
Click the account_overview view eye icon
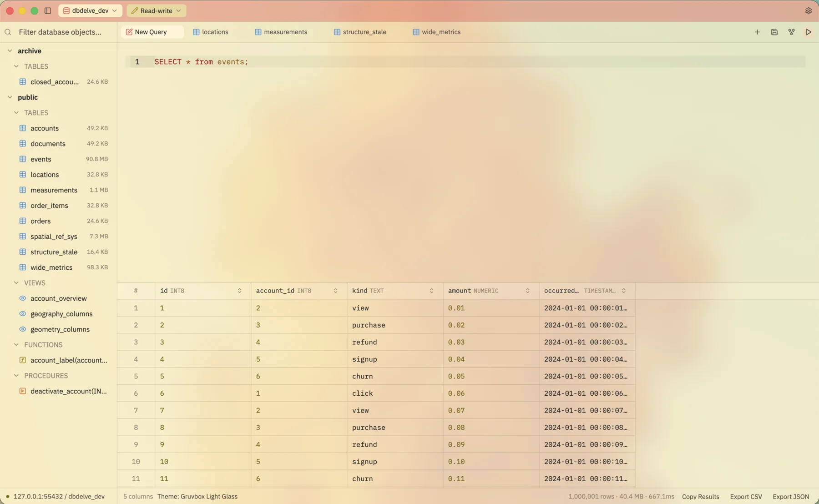[x=23, y=298]
